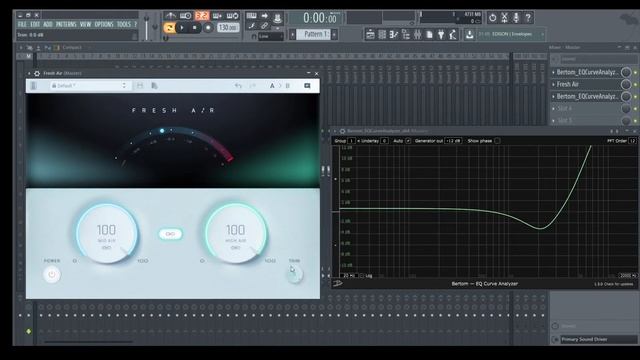Toggle song/pattern mode button
This screenshot has height=360, width=640.
pos(169,28)
